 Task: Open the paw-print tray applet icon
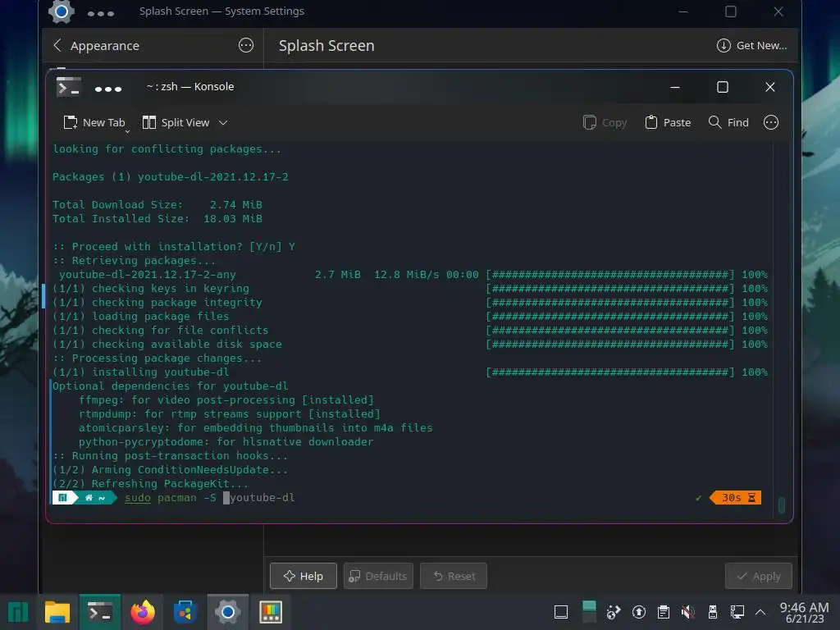pos(613,612)
